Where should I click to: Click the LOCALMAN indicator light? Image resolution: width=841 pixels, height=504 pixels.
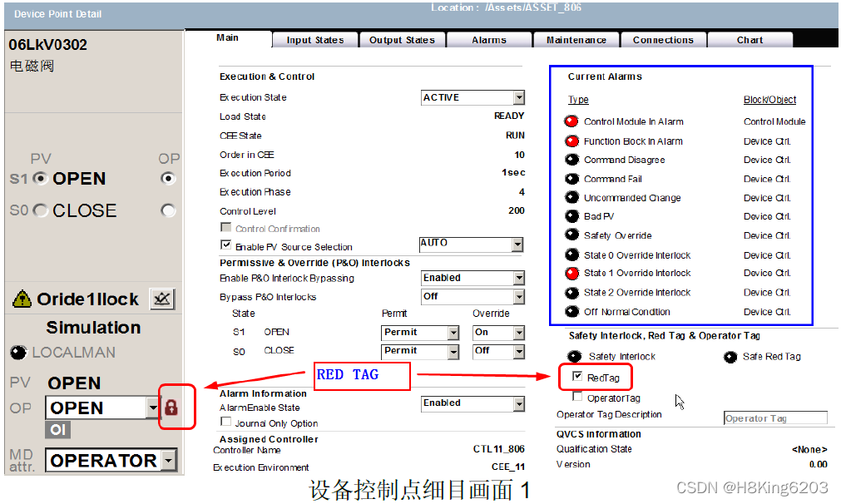click(x=18, y=353)
